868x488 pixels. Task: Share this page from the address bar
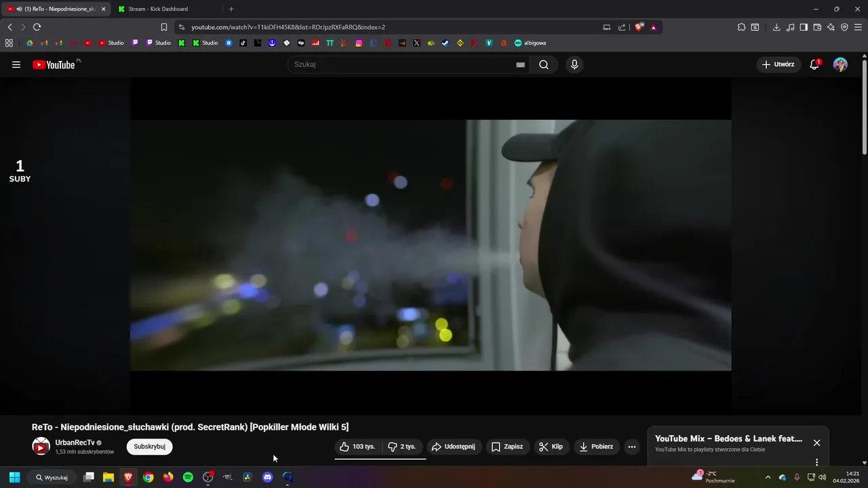[x=622, y=27]
